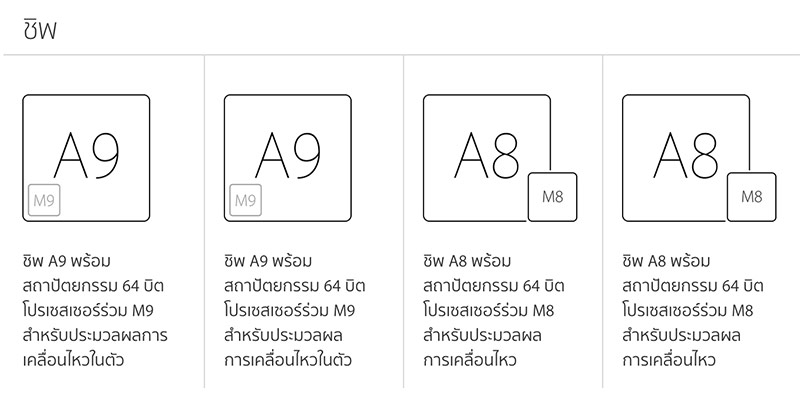Select the M9 badge in the second column
The image size is (800, 414).
click(246, 199)
